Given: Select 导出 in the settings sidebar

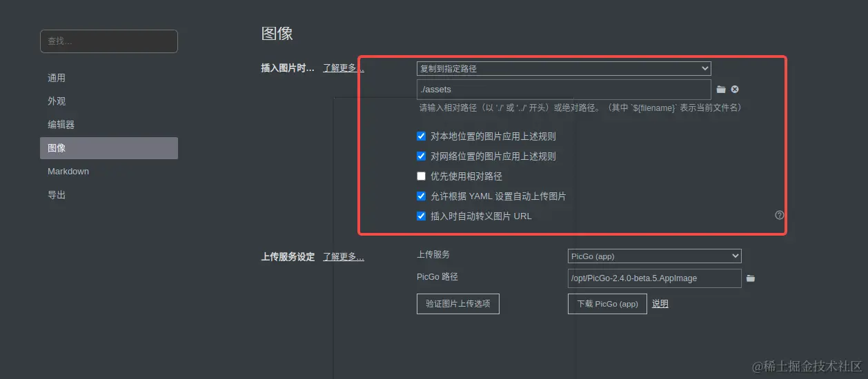Looking at the screenshot, I should click(109, 195).
